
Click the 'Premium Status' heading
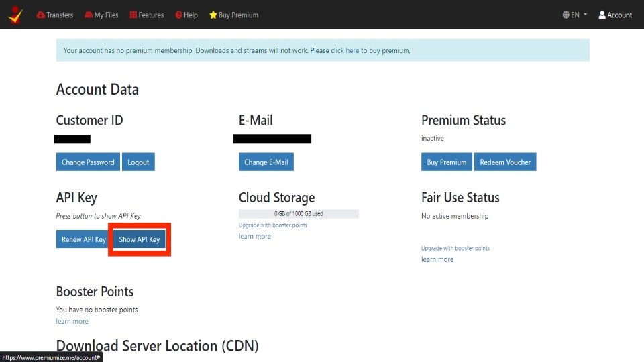pyautogui.click(x=464, y=120)
